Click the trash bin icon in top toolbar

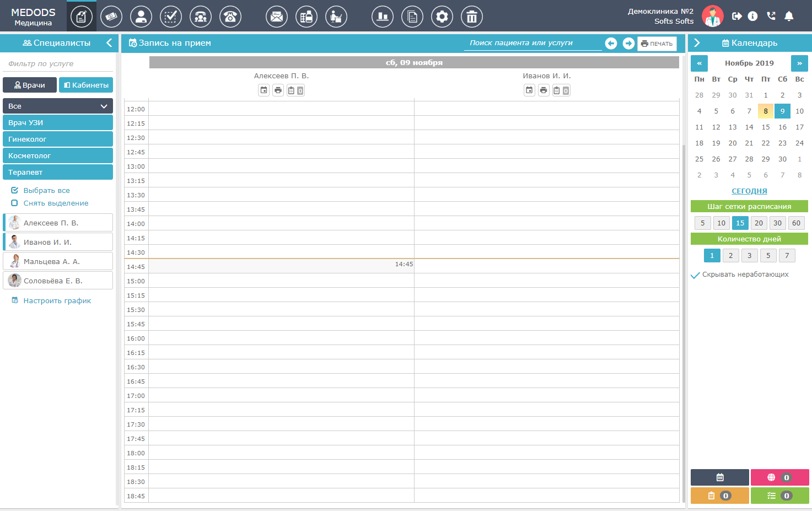[472, 17]
